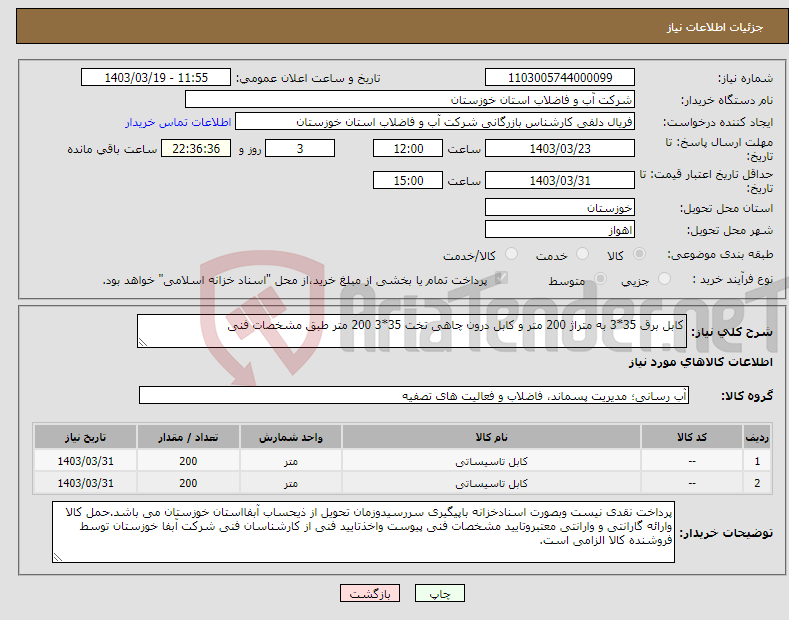Click the buyer organization name field
Image resolution: width=789 pixels, height=620 pixels.
click(x=410, y=100)
